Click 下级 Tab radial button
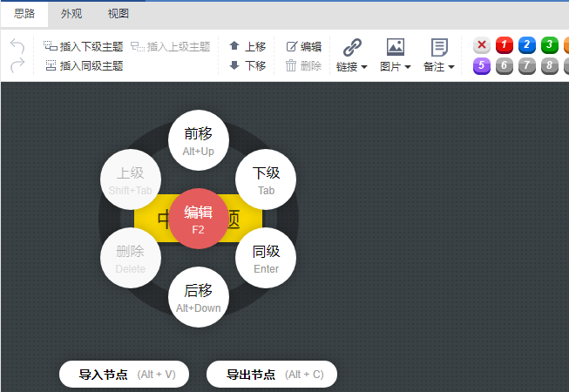The image size is (569, 392). [x=266, y=179]
